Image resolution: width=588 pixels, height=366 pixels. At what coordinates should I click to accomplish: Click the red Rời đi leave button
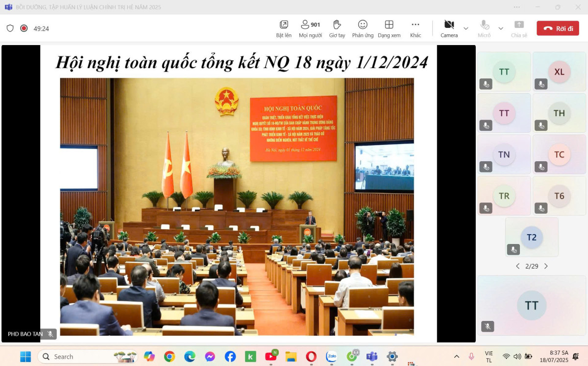pyautogui.click(x=558, y=28)
